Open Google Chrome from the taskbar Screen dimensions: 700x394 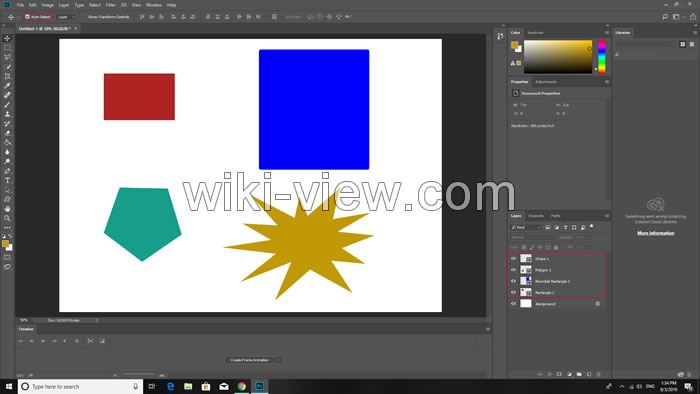(242, 386)
